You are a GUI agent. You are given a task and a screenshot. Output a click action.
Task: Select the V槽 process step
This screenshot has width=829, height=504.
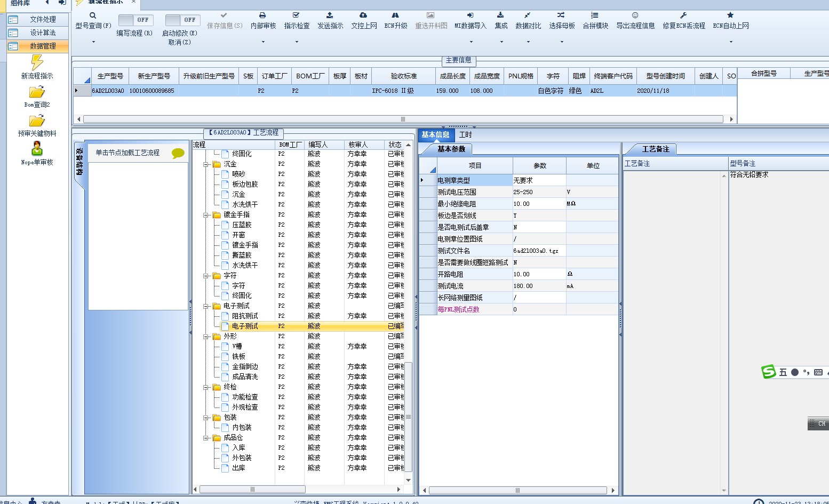point(237,347)
